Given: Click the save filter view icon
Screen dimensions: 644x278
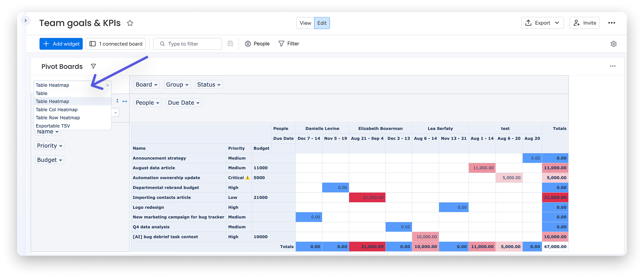Looking at the screenshot, I should pyautogui.click(x=230, y=44).
